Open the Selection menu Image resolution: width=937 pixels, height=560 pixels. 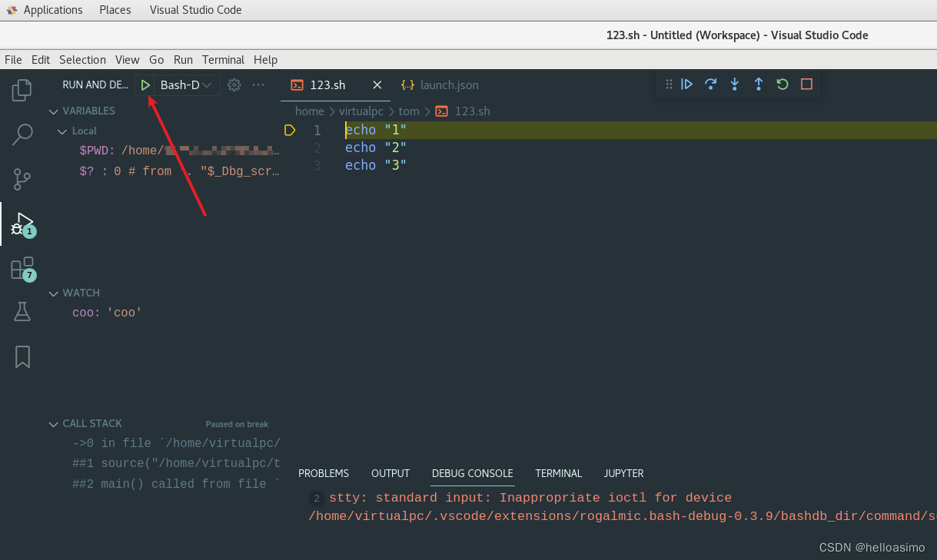pos(82,59)
